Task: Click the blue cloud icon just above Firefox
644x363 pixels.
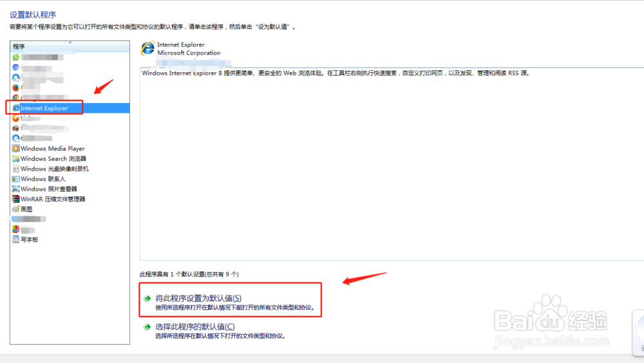Action: click(15, 78)
